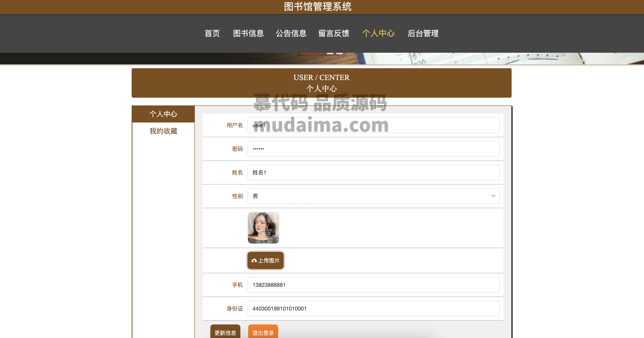Select 留言反馈 menu item

(334, 33)
